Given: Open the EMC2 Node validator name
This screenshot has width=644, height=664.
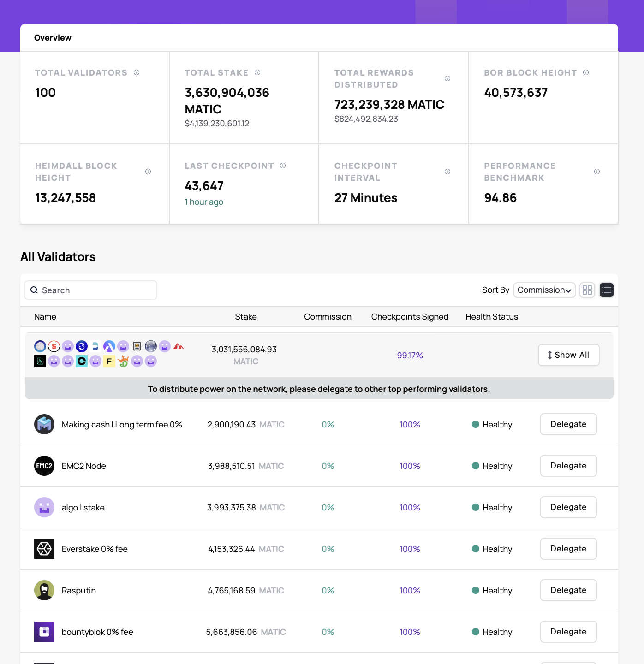Looking at the screenshot, I should tap(84, 466).
